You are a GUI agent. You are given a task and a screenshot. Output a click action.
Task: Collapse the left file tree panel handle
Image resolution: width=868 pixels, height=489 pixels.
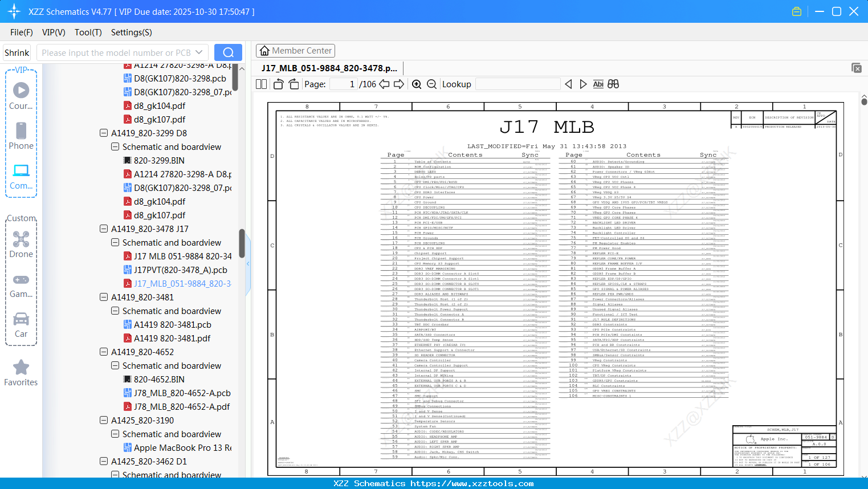tap(248, 263)
